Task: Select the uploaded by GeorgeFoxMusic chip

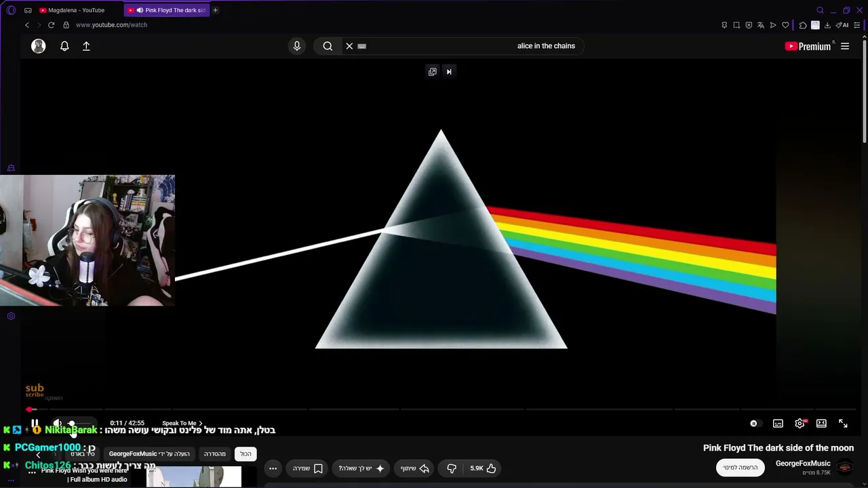Action: point(149,454)
